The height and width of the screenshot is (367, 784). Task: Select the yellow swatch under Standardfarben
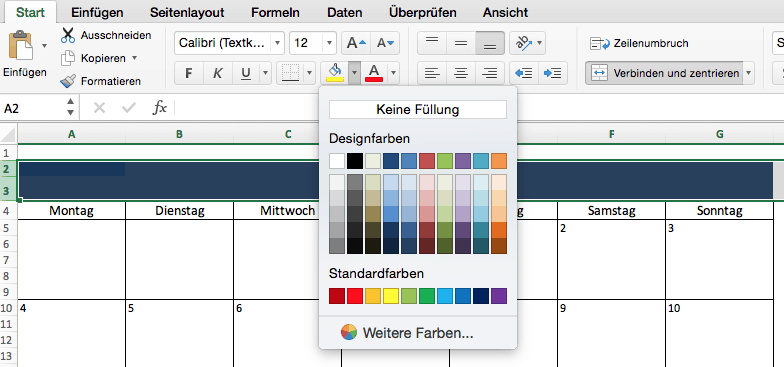tap(390, 296)
